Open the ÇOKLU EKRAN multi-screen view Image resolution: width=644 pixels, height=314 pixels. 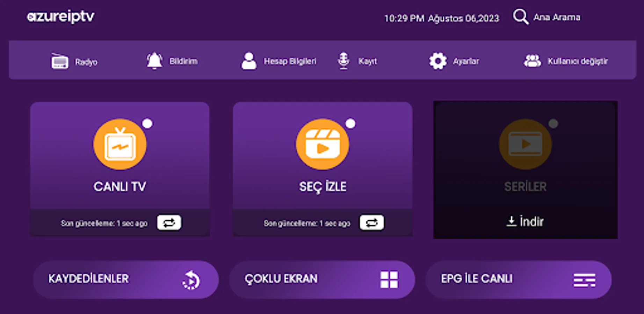(x=321, y=279)
